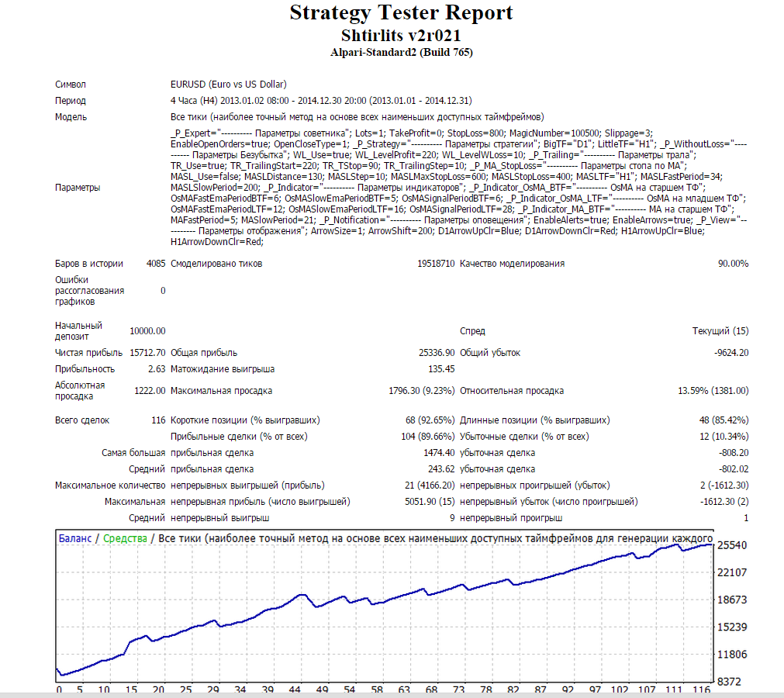
Task: Click the Модель row label
Action: (71, 117)
